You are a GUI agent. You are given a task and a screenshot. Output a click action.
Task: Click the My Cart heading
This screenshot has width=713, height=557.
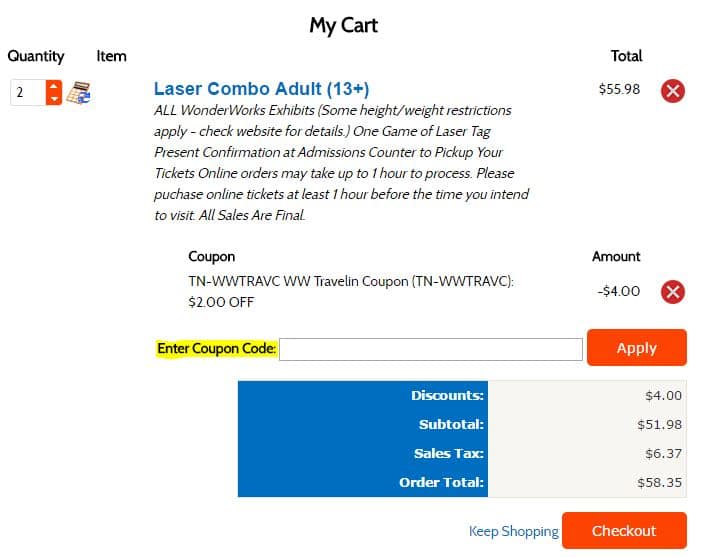pos(344,25)
